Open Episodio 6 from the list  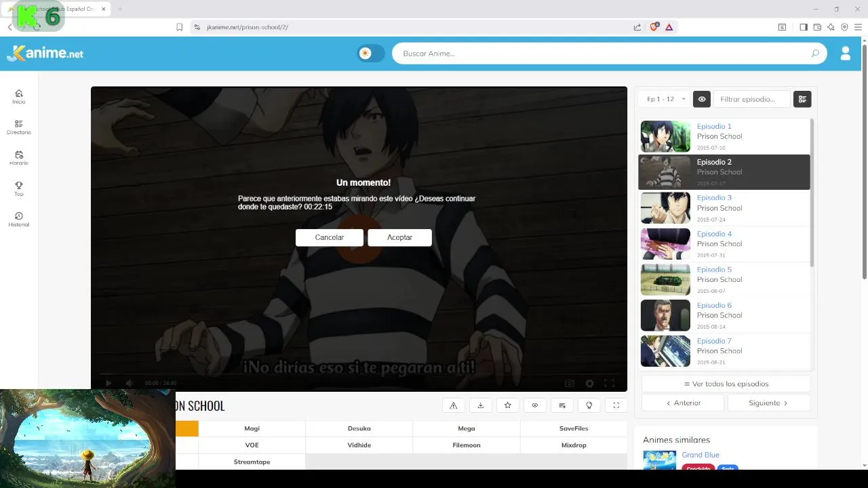tap(724, 315)
